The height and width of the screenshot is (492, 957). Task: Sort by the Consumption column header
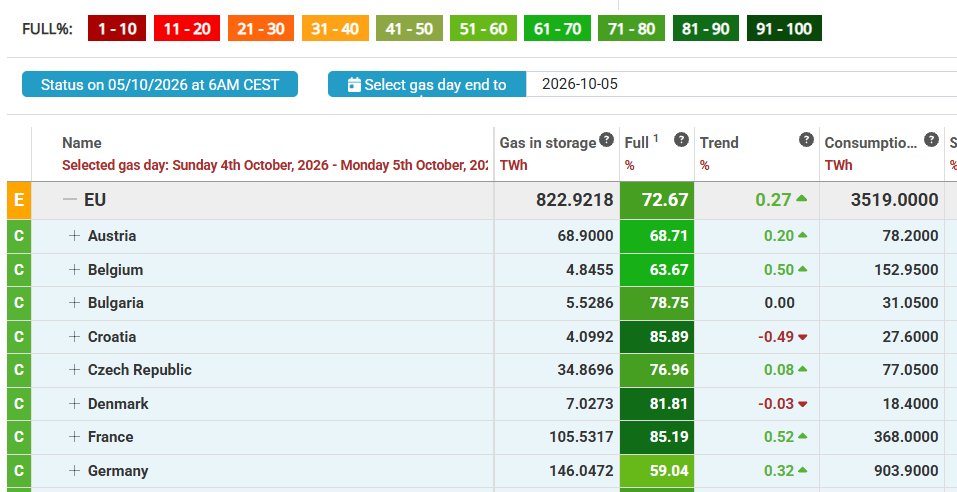pos(870,143)
